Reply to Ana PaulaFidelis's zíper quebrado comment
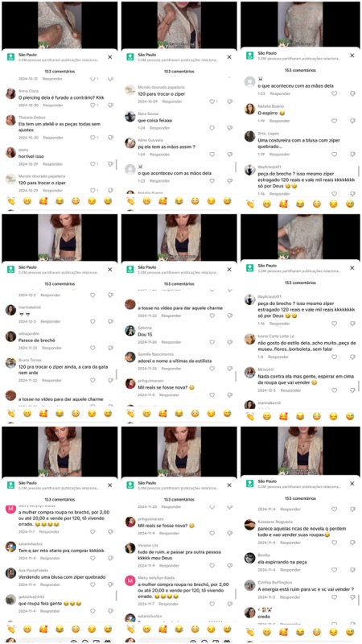 51,584
